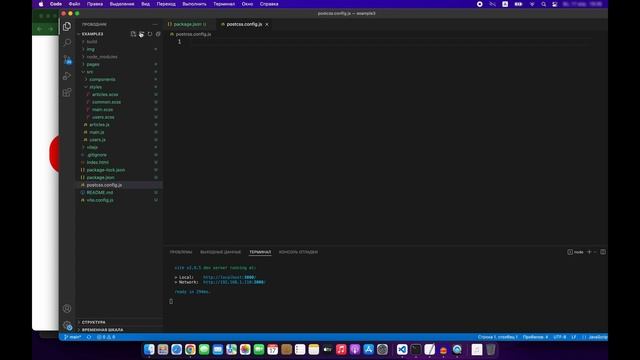Open the Справка menu
The image size is (640, 360).
pyautogui.click(x=269, y=4)
